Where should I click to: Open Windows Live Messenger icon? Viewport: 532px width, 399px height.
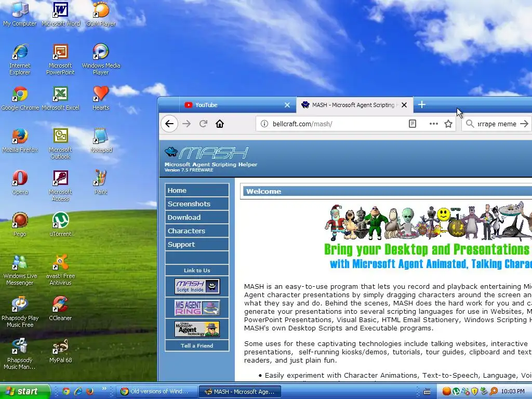pos(20,270)
